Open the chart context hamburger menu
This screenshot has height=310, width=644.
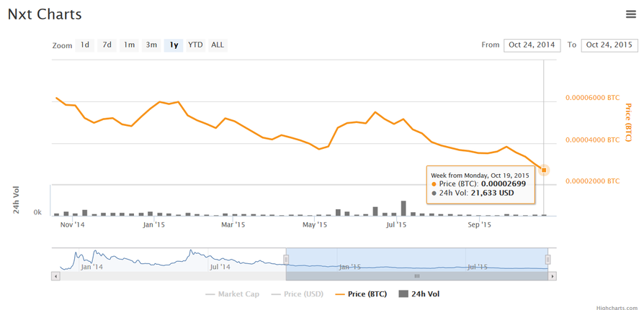coord(630,14)
